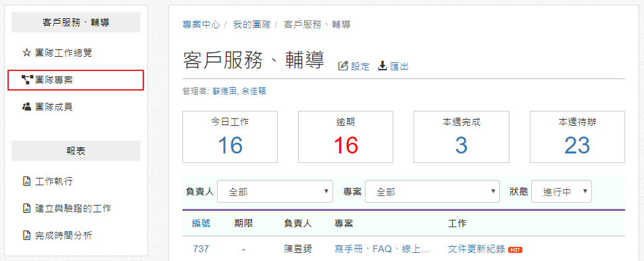This screenshot has width=644, height=261.
Task: Click the 報表 section header
Action: (x=76, y=151)
